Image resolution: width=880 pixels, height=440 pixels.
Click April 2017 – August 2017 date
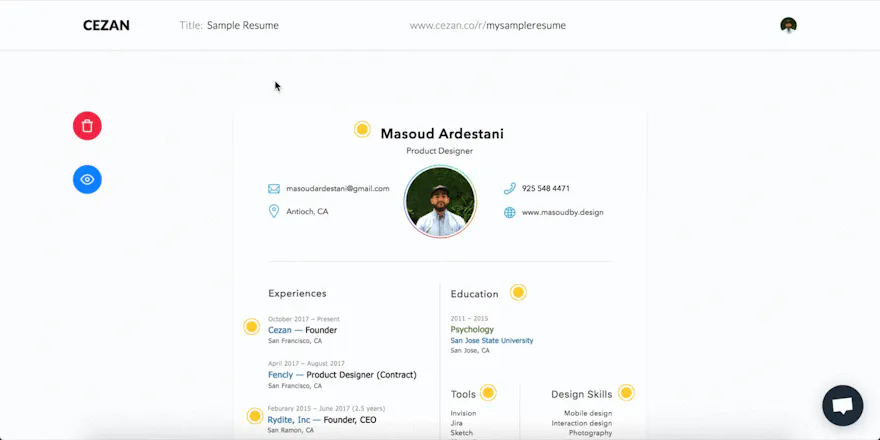[x=306, y=364]
